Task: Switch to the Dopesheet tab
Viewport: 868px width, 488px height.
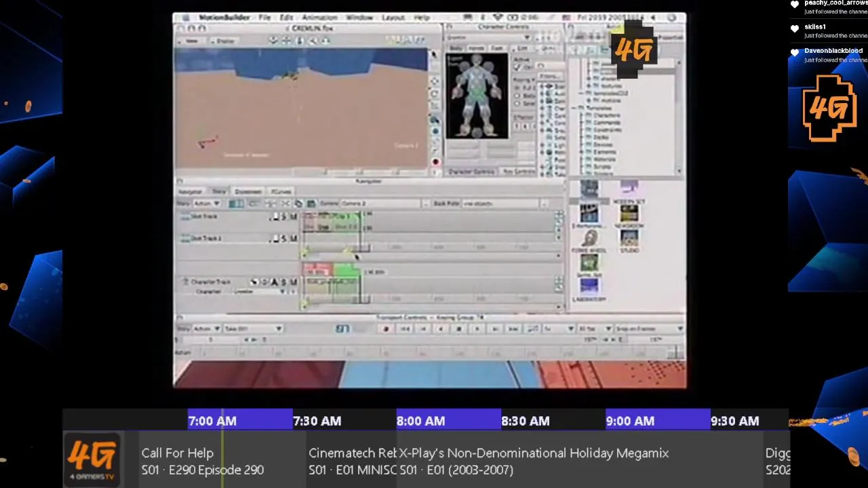Action: [248, 191]
